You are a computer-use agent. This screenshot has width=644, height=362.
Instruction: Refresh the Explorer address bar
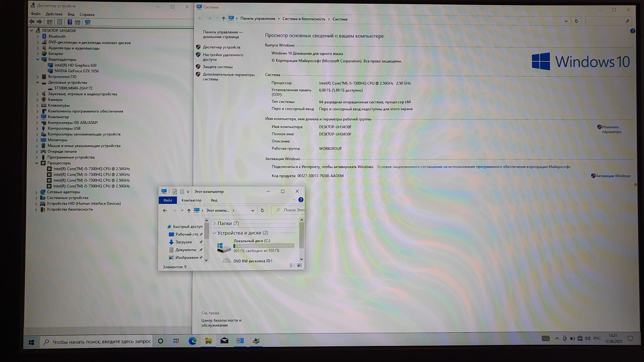pos(262,211)
